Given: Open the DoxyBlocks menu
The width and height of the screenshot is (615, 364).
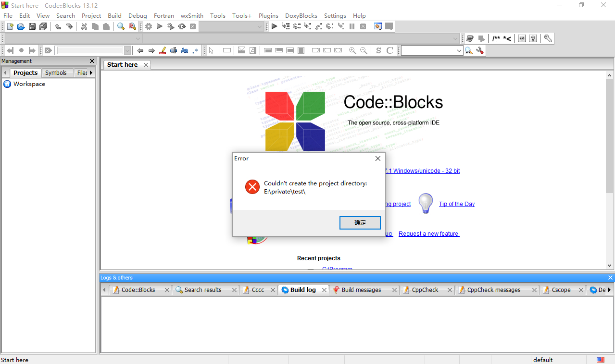Looking at the screenshot, I should coord(301,15).
